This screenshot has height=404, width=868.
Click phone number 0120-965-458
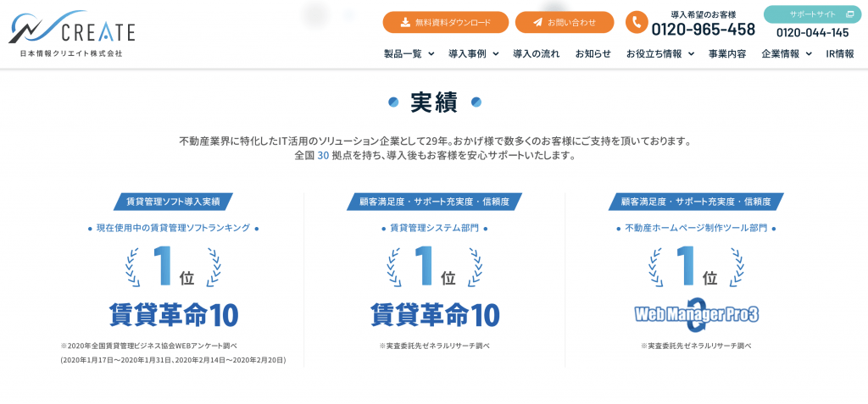click(x=703, y=29)
